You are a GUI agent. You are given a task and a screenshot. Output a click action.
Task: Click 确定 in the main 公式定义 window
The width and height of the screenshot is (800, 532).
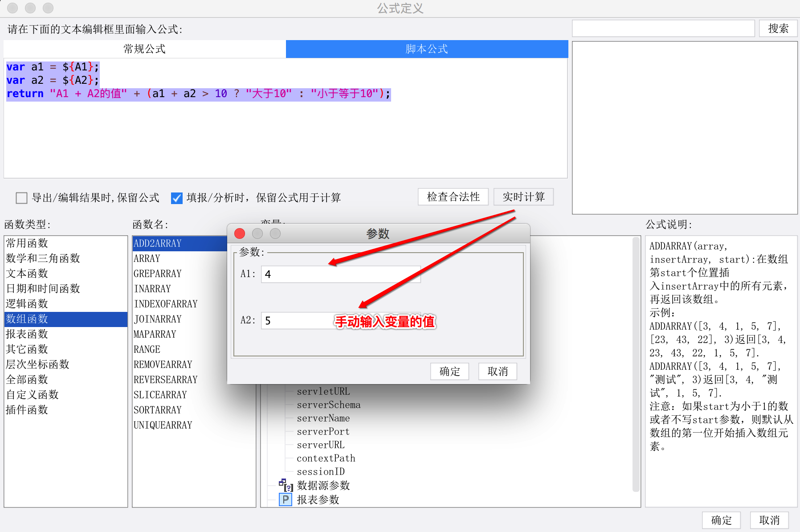[x=721, y=520]
